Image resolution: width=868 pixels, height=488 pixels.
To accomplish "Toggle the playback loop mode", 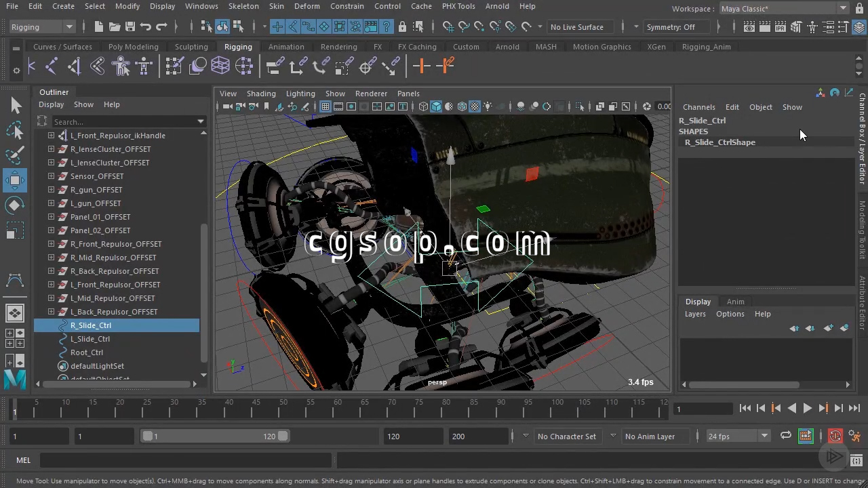I will (x=785, y=436).
